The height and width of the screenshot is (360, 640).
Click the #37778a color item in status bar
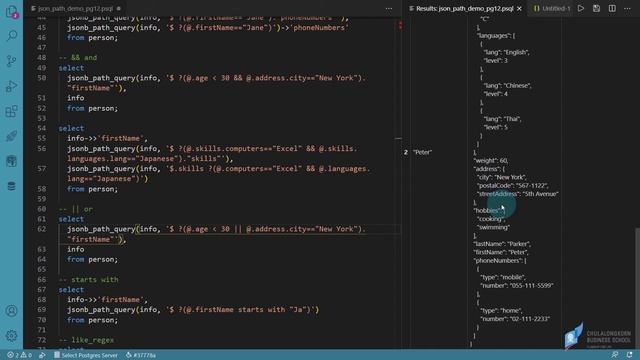tap(141, 355)
